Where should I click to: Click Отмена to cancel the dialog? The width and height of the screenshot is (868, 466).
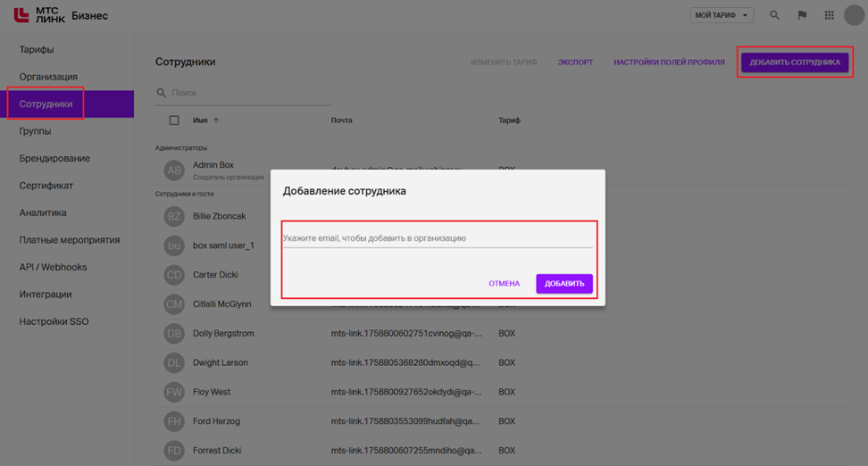pos(504,284)
